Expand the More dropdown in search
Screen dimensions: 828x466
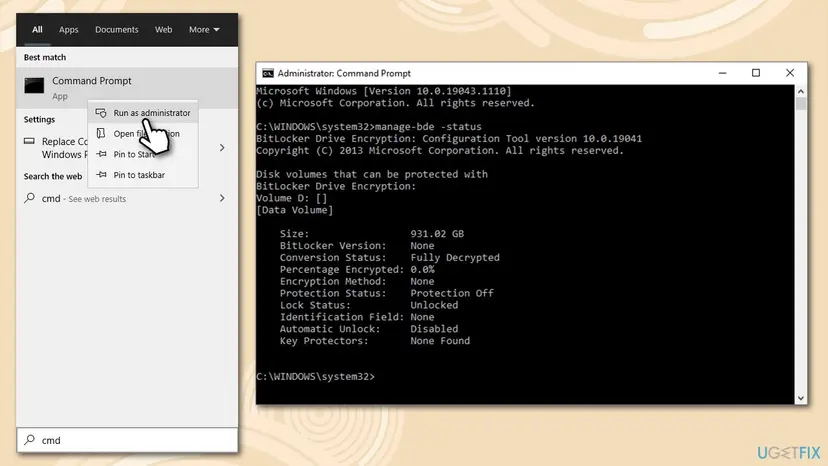[x=204, y=30]
